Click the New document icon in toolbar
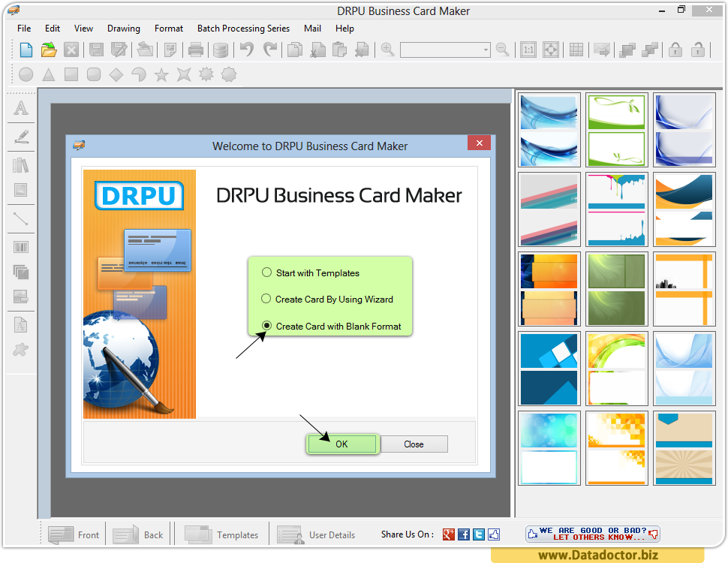 pyautogui.click(x=26, y=50)
